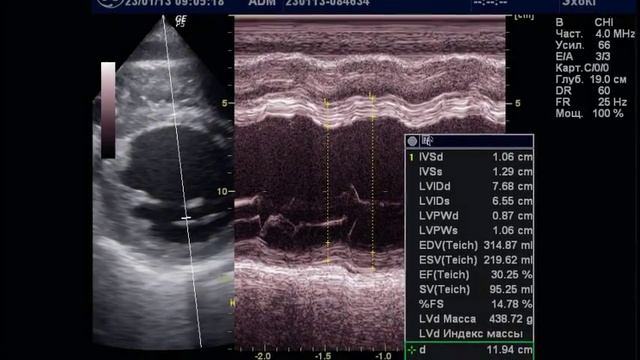Screen dimensions: 640x360
Task: Click the small white tick marker on cursor line
Action: [186, 218]
